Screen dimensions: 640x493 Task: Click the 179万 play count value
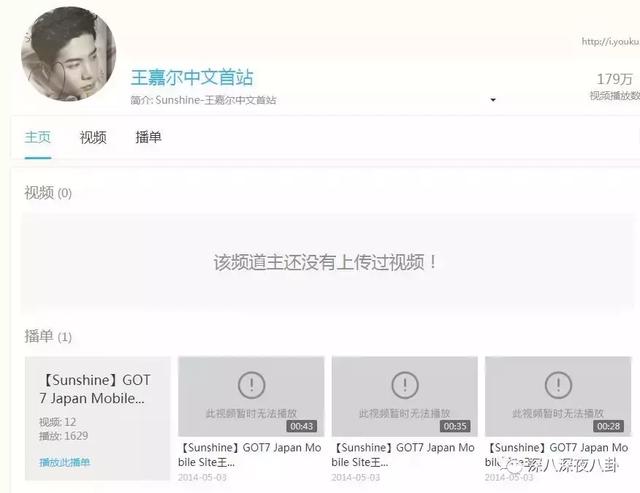(615, 78)
